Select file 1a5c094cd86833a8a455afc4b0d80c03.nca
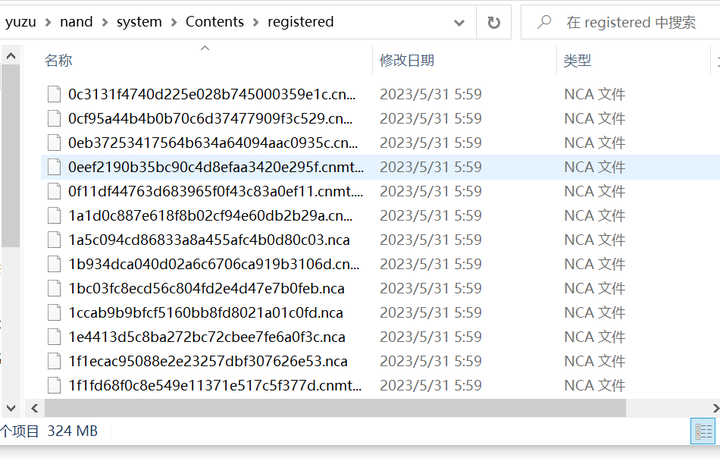This screenshot has width=720, height=461. 209,240
